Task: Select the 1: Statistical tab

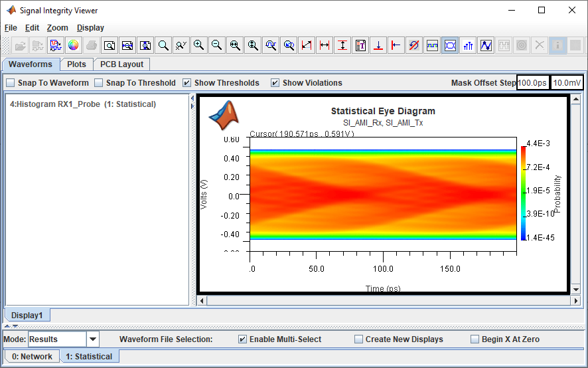Action: pyautogui.click(x=89, y=356)
